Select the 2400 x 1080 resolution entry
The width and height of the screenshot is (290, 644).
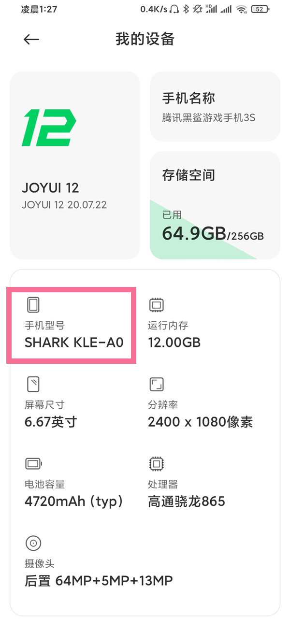coord(200,422)
